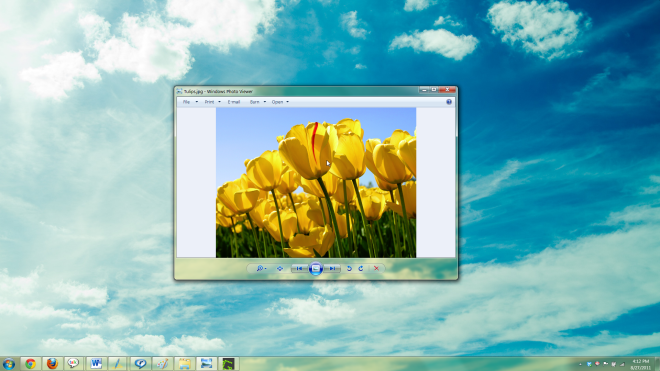The image size is (660, 371).
Task: Click the blue tray icon with green dot
Action: click(589, 364)
